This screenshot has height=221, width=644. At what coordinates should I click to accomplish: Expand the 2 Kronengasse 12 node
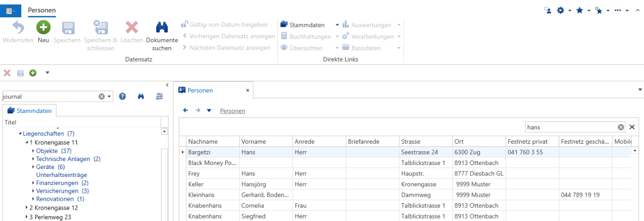coord(27,208)
